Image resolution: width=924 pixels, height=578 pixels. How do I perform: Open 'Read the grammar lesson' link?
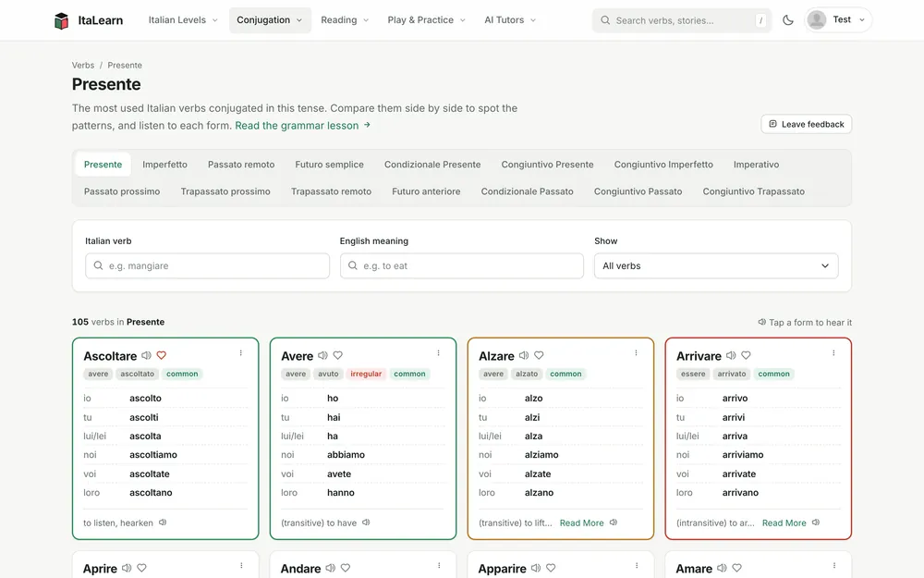pos(303,126)
